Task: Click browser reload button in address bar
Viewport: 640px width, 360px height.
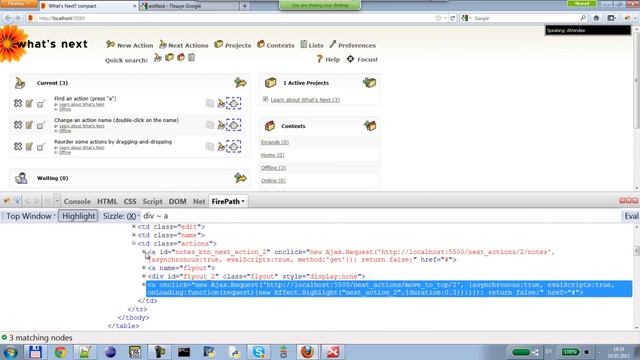Action: (x=452, y=18)
